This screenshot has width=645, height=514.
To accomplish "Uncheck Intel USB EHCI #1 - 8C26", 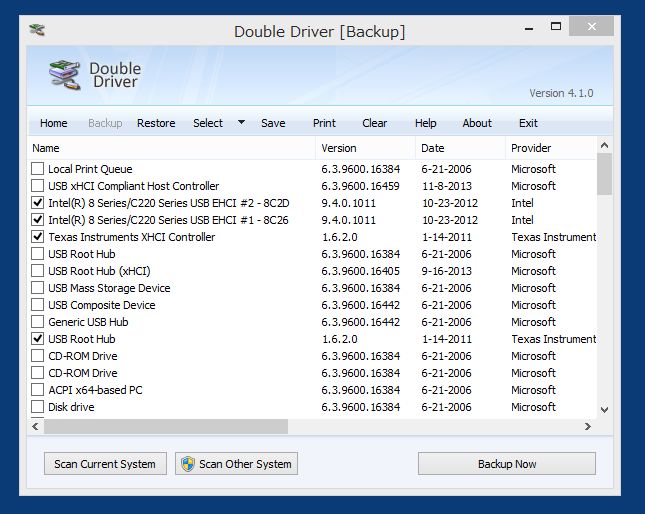I will pos(37,220).
